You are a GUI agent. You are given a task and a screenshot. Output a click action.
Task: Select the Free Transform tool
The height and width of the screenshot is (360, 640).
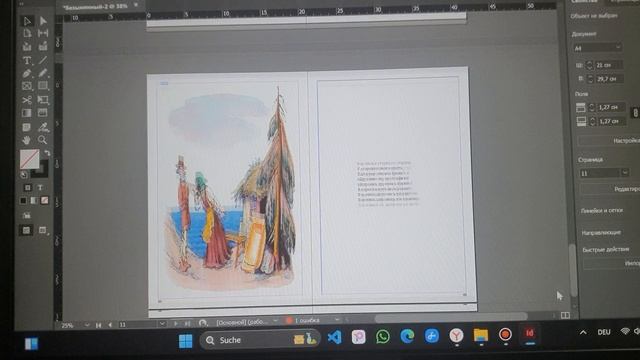(43, 100)
